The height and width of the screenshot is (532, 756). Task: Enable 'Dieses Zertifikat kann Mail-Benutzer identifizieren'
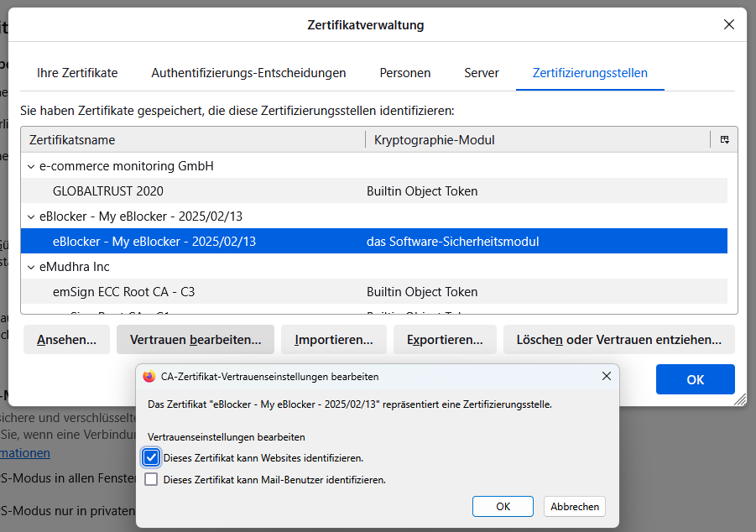pos(151,480)
